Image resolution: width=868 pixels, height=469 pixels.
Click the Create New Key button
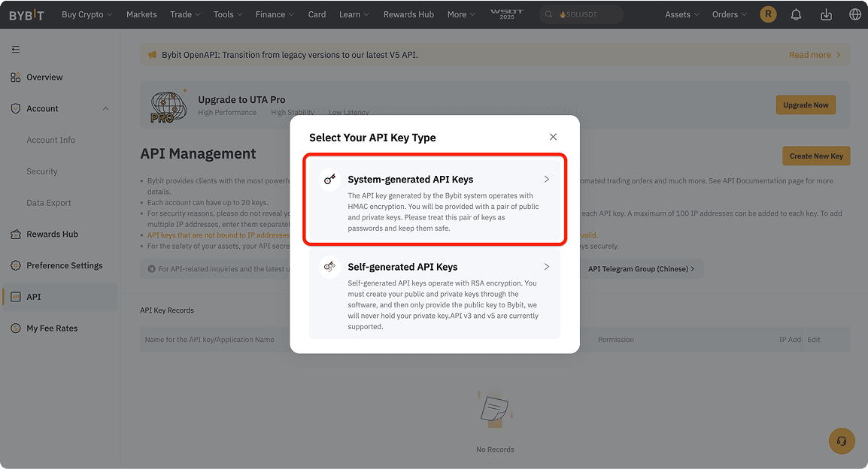click(816, 156)
